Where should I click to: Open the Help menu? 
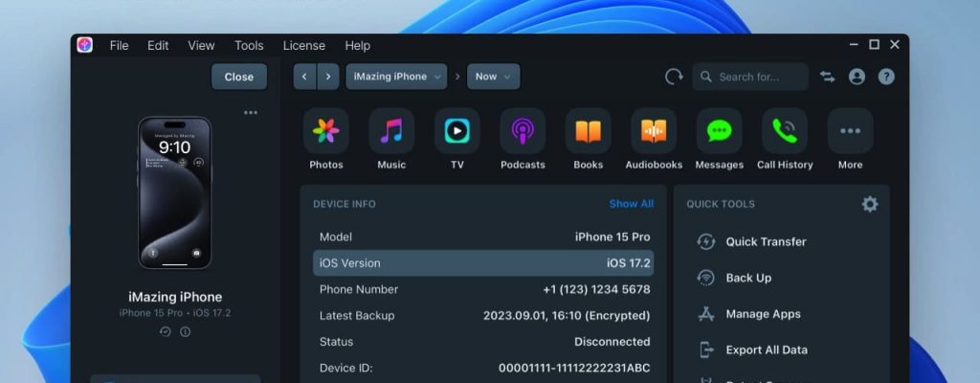point(358,46)
